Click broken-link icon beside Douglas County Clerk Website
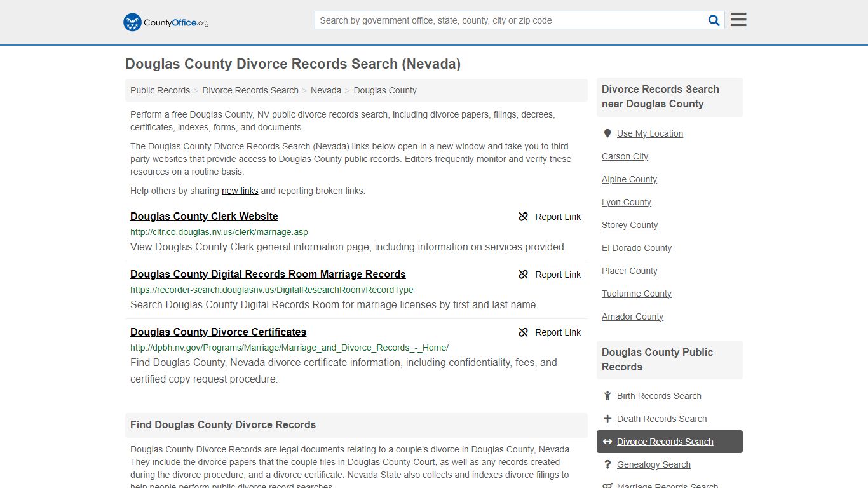This screenshot has height=488, width=868. point(524,217)
